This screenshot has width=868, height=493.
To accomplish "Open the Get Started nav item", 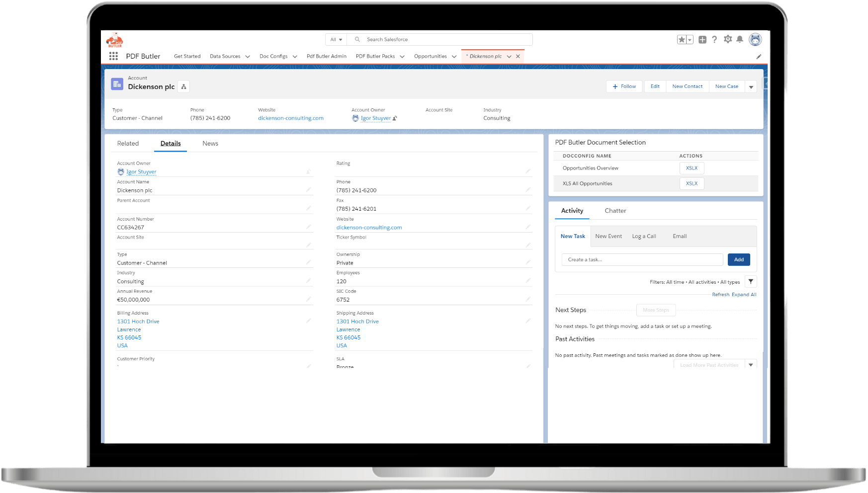I will (x=187, y=57).
